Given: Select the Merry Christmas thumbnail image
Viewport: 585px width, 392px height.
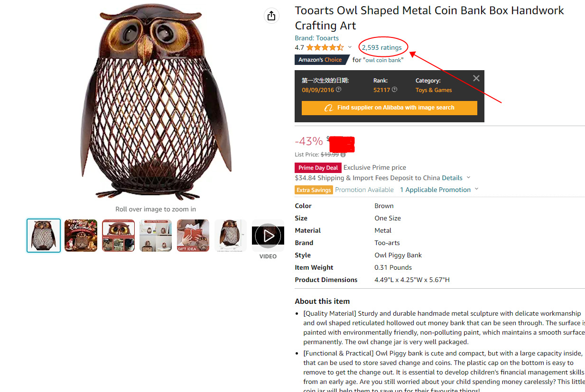Looking at the screenshot, I should pos(81,235).
